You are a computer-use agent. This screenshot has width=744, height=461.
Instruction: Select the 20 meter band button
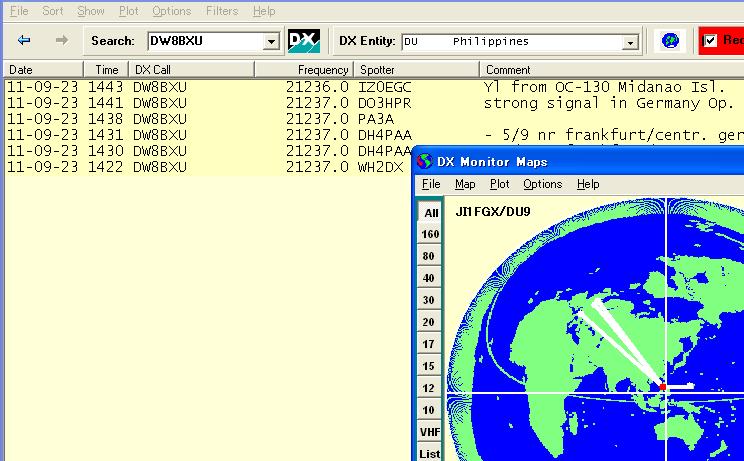tap(430, 322)
